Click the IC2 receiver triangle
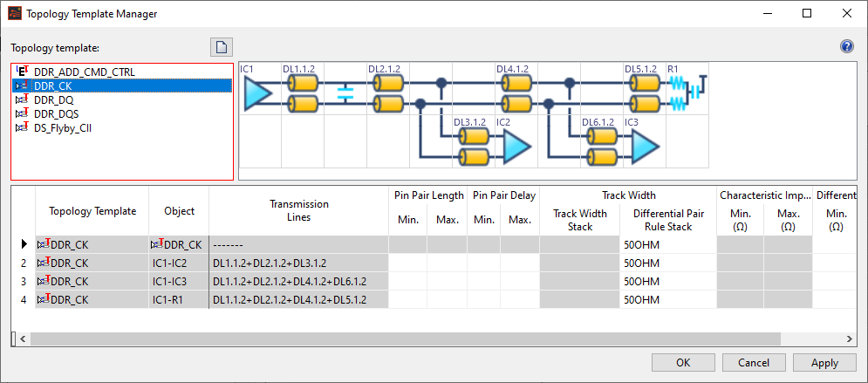 [x=516, y=148]
